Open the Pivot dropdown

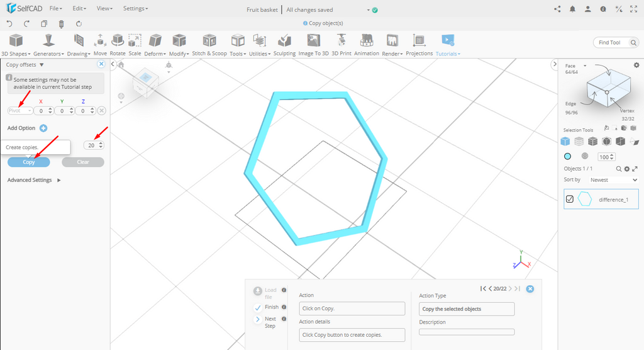[21, 111]
